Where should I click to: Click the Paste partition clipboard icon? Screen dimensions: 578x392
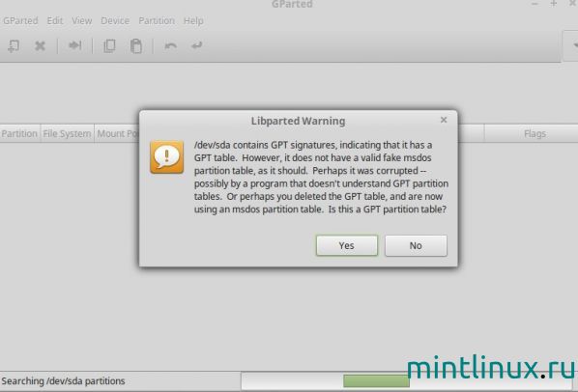136,46
